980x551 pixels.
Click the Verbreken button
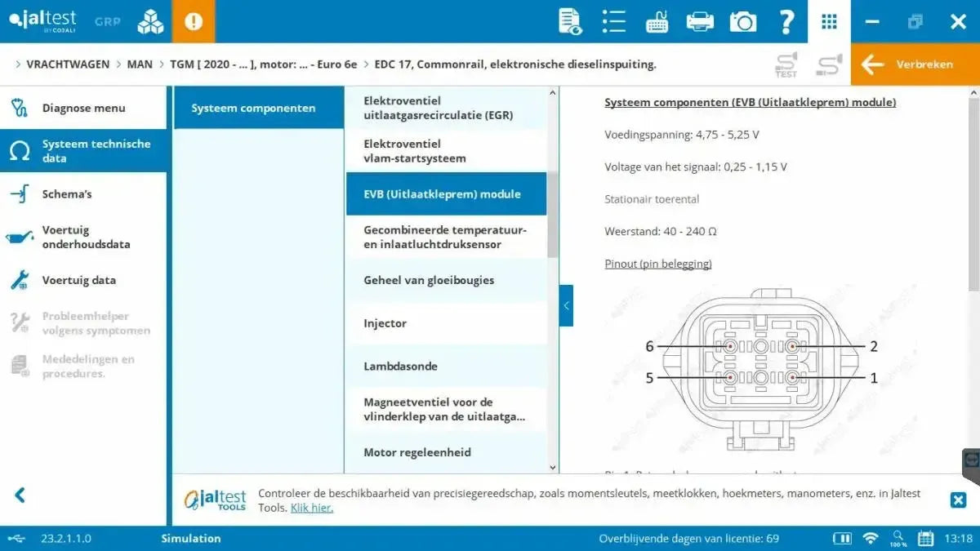(x=915, y=64)
